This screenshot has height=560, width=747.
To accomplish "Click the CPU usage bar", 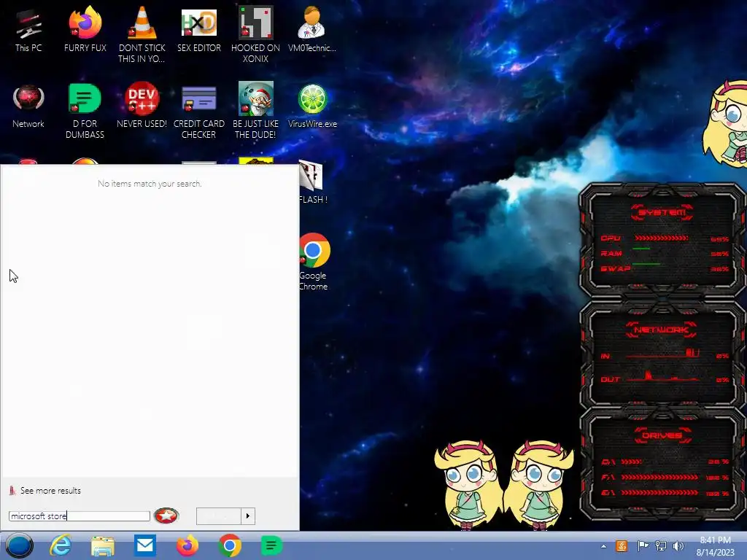I will (661, 238).
